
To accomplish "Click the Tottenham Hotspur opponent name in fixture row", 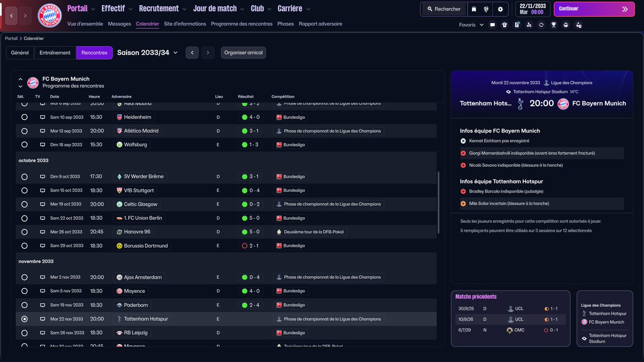I will [x=146, y=319].
